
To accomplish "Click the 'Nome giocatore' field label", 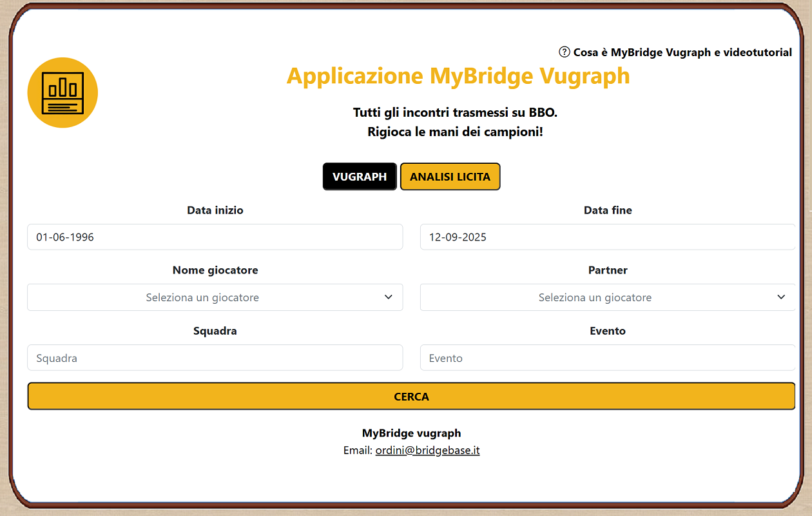I will (215, 270).
